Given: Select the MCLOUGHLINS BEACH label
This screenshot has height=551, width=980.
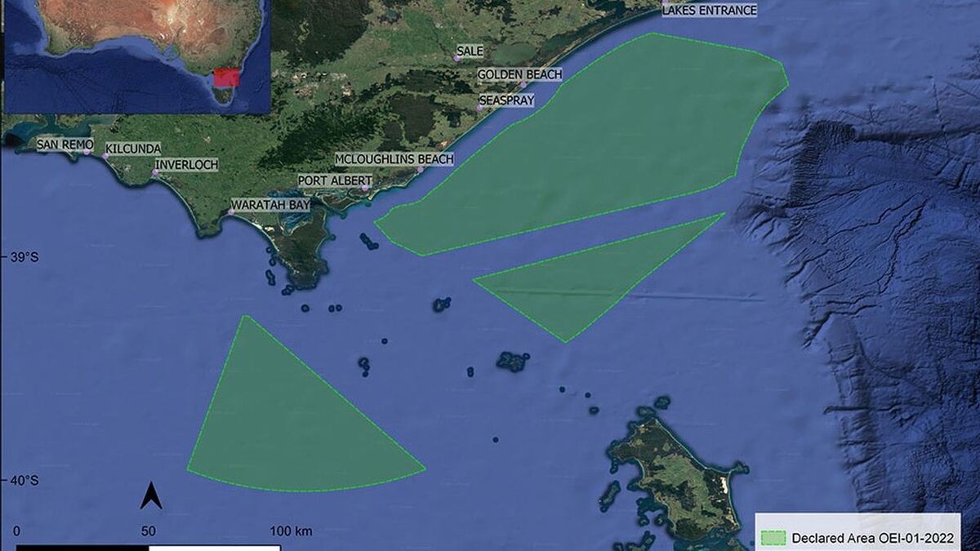Looking at the screenshot, I should 394,158.
